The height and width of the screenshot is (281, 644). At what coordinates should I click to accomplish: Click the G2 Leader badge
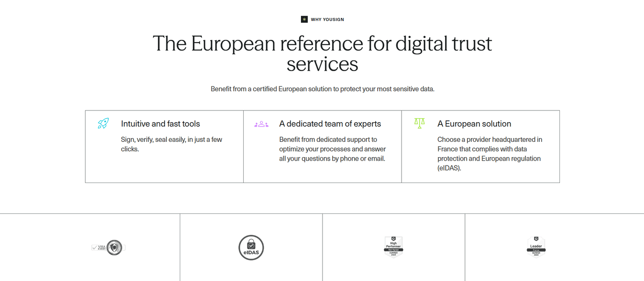[x=536, y=247]
